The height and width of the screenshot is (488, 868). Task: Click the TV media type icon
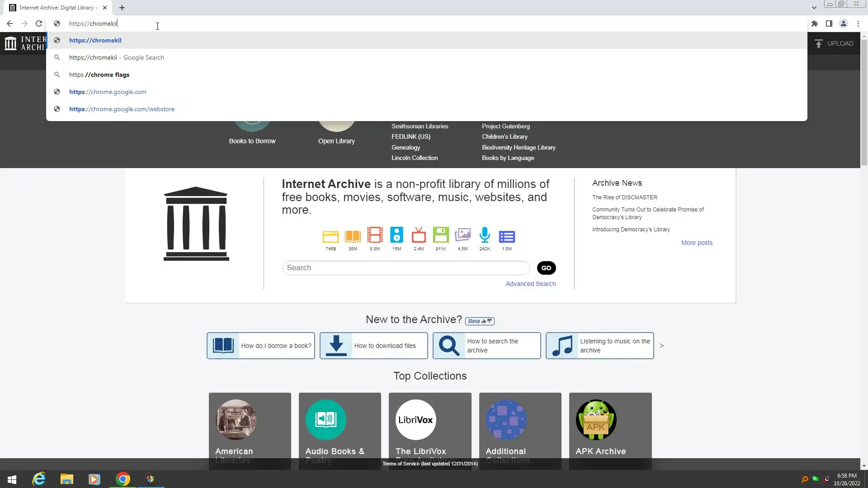419,235
